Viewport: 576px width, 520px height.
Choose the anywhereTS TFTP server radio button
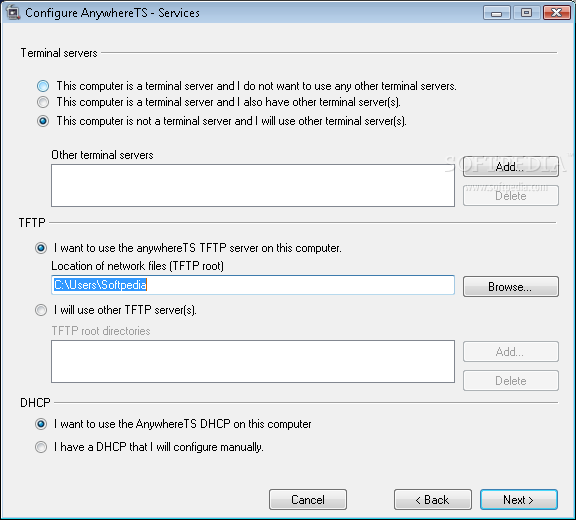click(41, 248)
